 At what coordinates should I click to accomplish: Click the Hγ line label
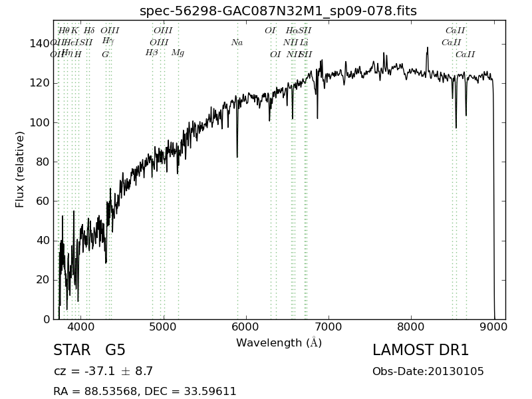tap(108, 41)
